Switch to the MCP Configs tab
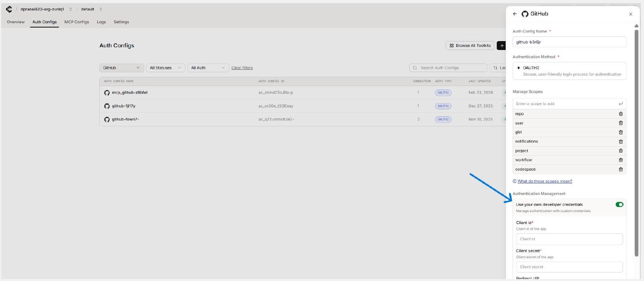Viewport: 644px width, 281px height. (77, 22)
